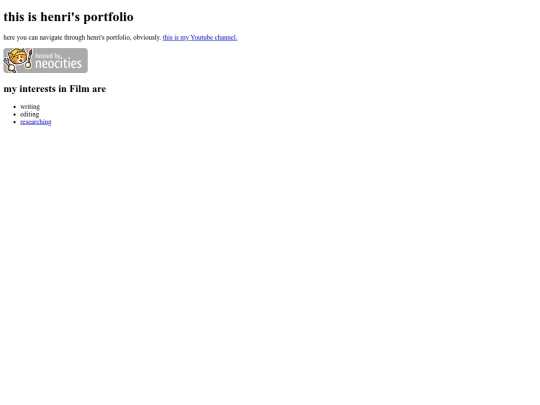The image size is (540, 405).
Task: Click the blank white area below the list
Action: 270,262
